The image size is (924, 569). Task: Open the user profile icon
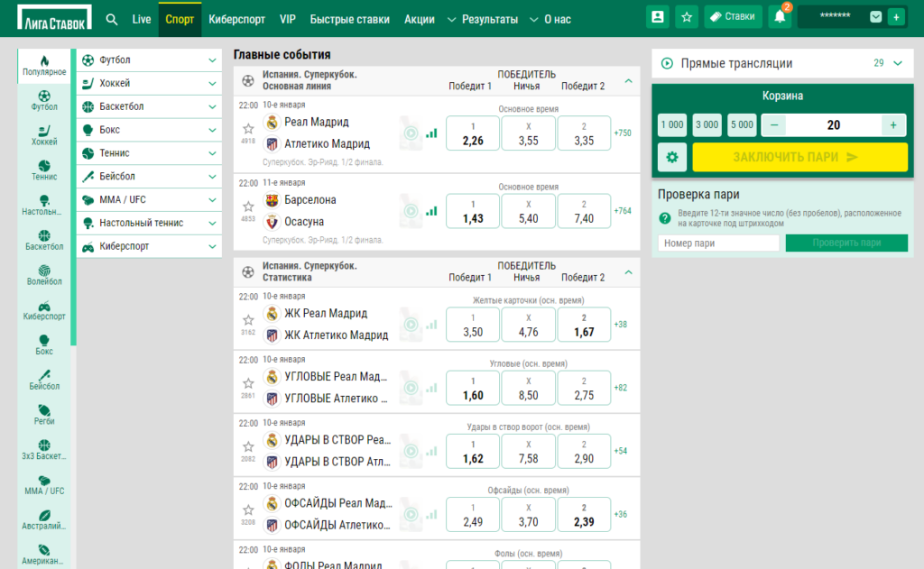point(658,17)
